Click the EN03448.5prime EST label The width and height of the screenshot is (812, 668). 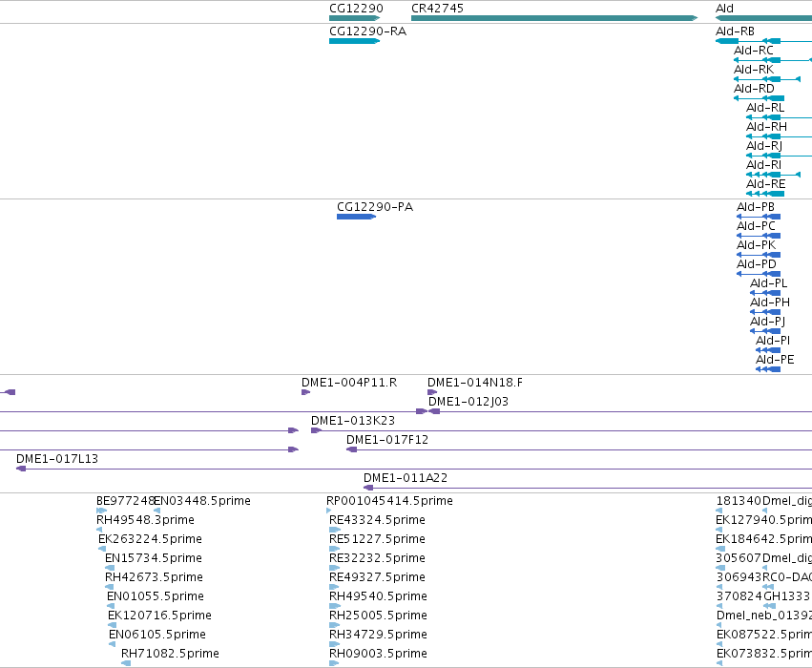tap(202, 501)
